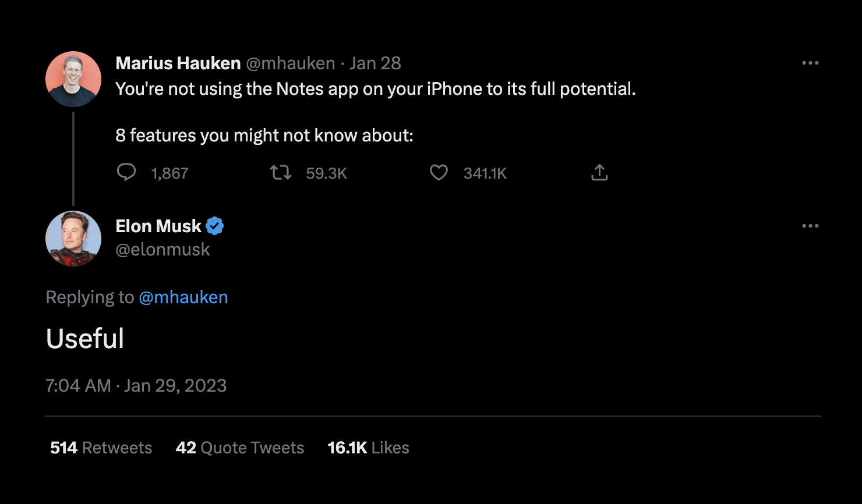Click Elon Musk's profile picture
862x504 pixels.
click(73, 239)
